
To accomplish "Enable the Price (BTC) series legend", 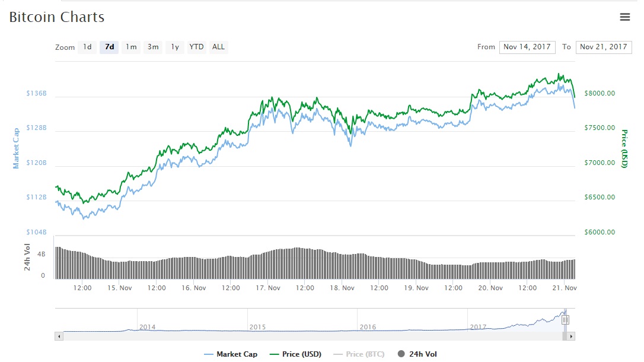I will 359,354.
